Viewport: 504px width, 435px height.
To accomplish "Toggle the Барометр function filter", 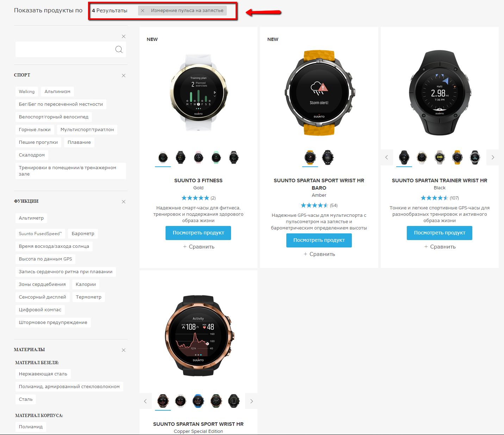I will click(83, 234).
